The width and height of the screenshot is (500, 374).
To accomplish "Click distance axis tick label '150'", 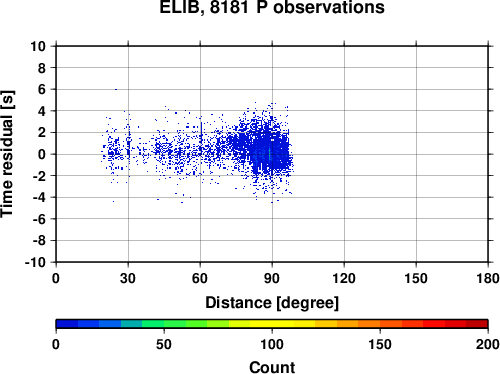I will click(x=416, y=278).
